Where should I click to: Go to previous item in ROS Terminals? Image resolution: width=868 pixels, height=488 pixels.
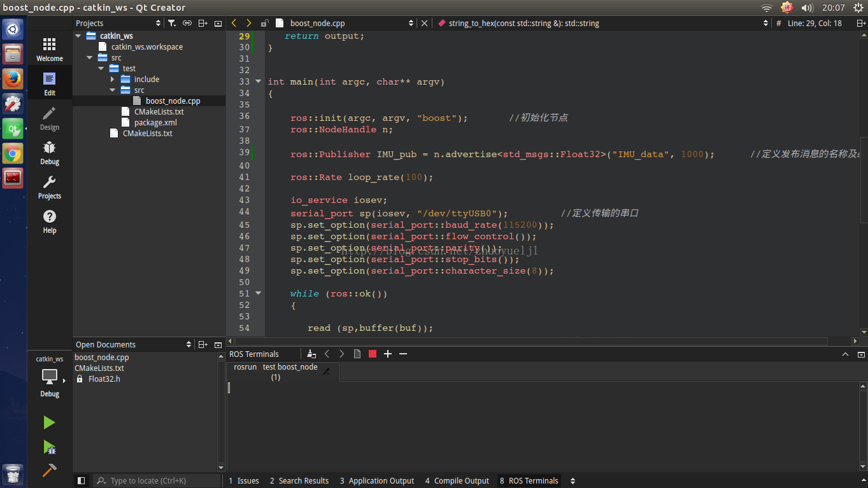[327, 354]
